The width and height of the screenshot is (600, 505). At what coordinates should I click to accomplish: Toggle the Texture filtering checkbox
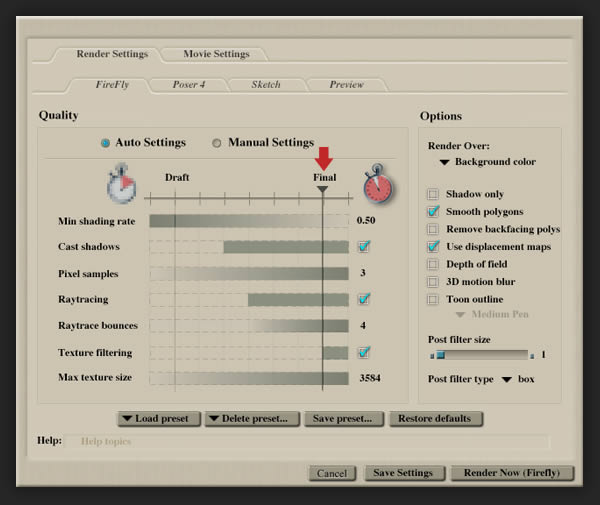coord(364,352)
